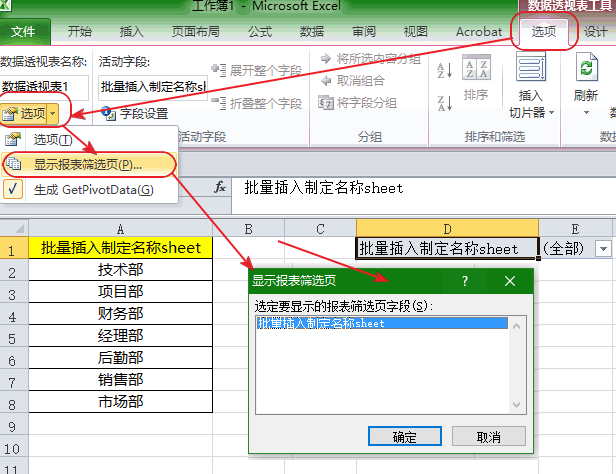Click the help question mark in dialog
This screenshot has height=474, width=616.
pos(464,282)
